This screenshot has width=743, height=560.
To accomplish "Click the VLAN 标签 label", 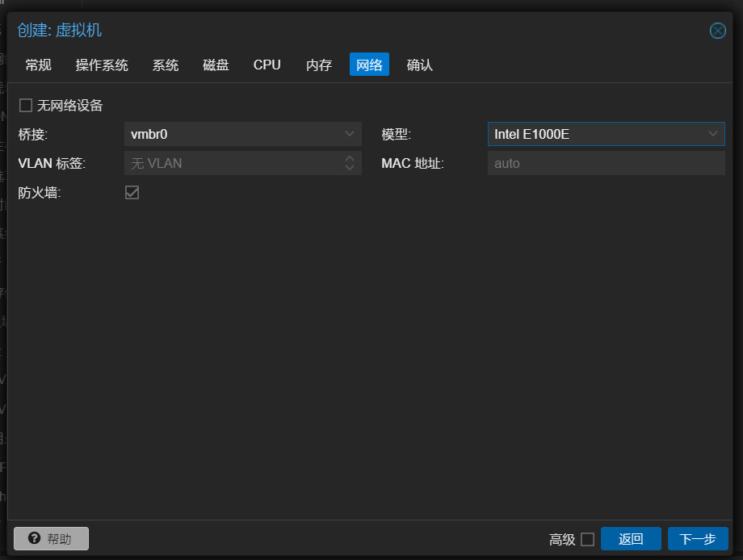I will 52,163.
